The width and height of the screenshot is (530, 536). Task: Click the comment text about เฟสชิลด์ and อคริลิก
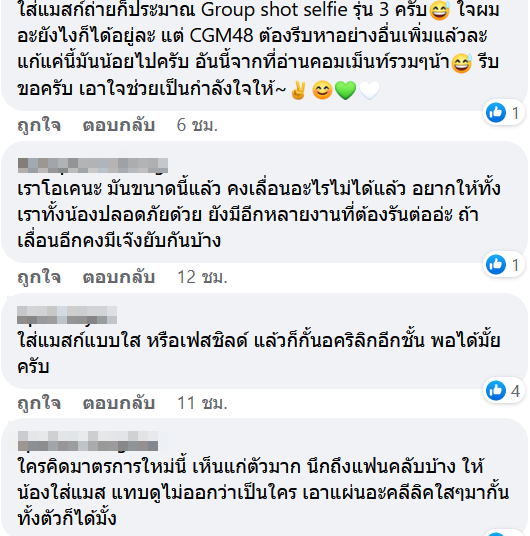(259, 353)
